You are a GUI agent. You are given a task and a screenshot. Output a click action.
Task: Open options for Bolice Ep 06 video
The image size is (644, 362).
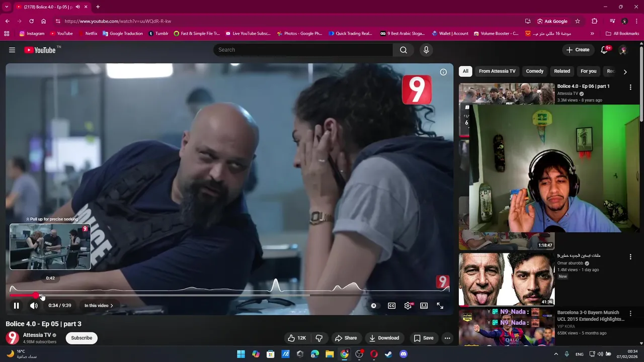pyautogui.click(x=630, y=87)
